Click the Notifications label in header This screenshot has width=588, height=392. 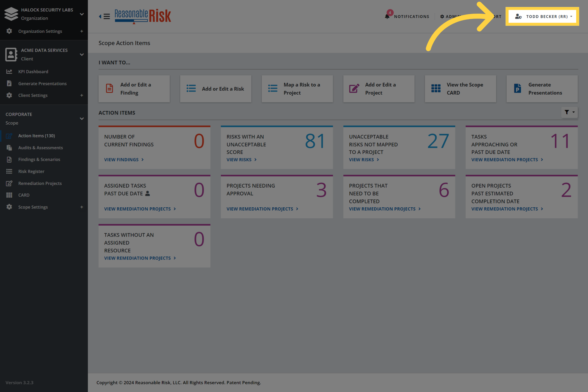pos(412,17)
